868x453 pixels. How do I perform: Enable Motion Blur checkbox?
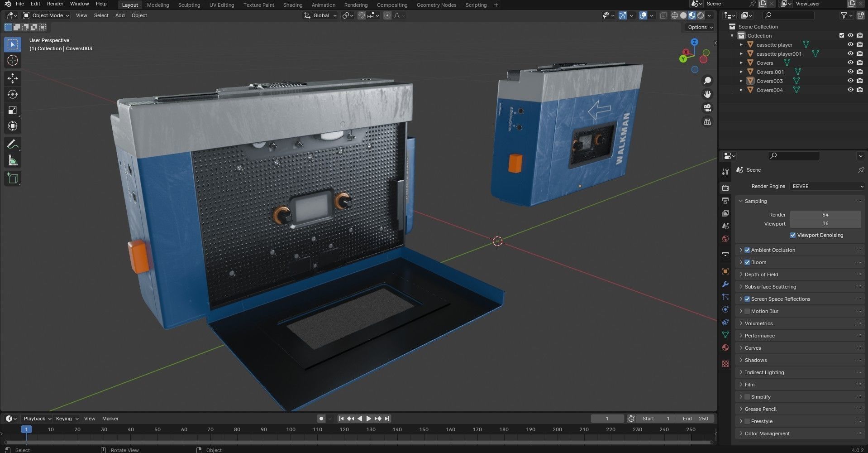pos(747,311)
